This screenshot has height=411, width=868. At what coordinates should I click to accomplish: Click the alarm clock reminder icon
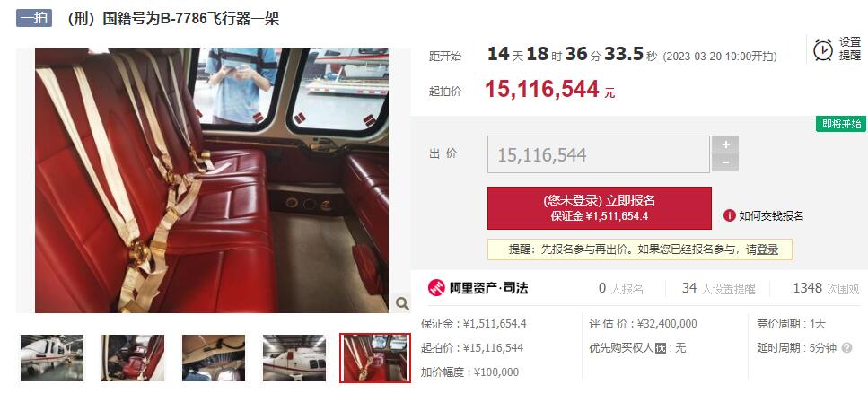(822, 49)
